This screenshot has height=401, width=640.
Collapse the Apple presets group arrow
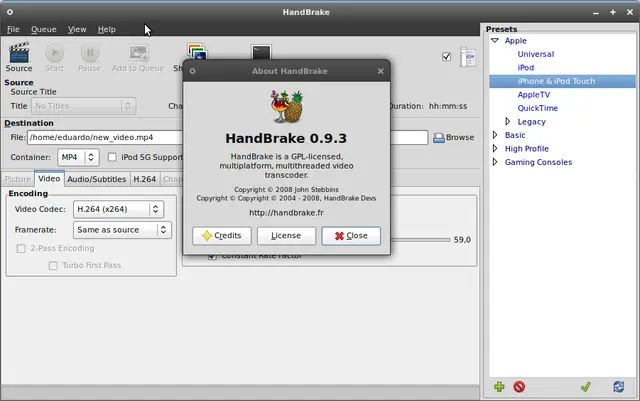pos(495,40)
